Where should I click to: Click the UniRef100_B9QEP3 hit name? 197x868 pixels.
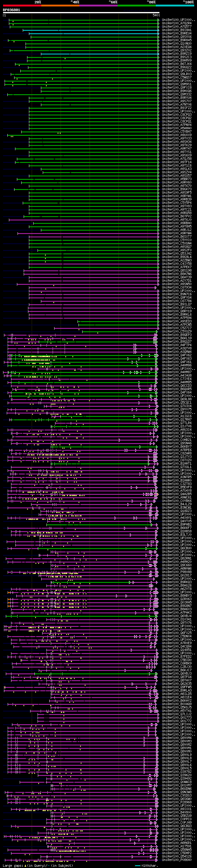pos(177,335)
